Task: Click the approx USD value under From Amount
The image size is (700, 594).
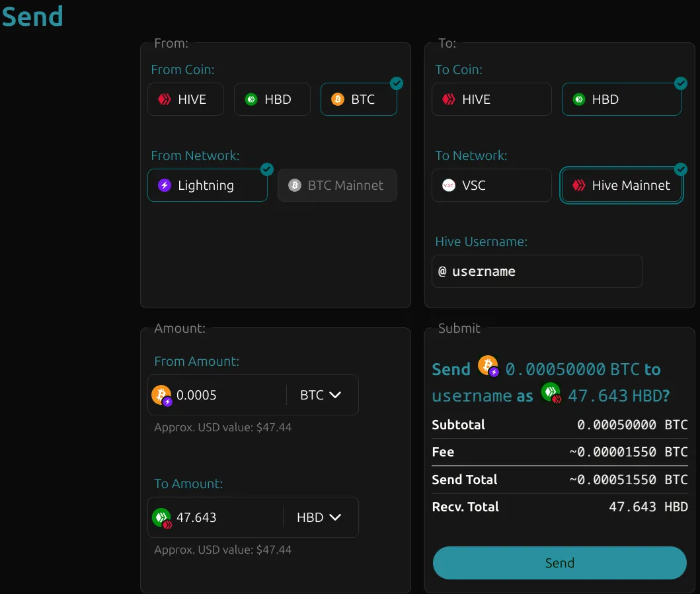Action: tap(223, 427)
